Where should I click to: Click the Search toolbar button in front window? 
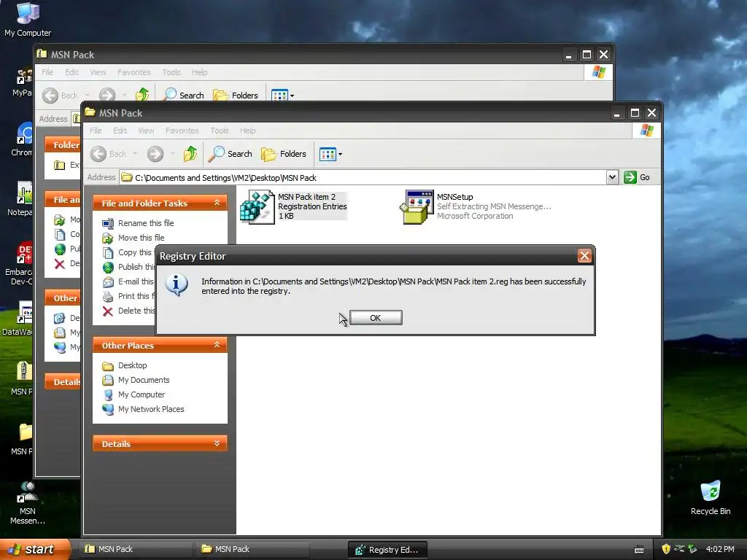(x=230, y=154)
